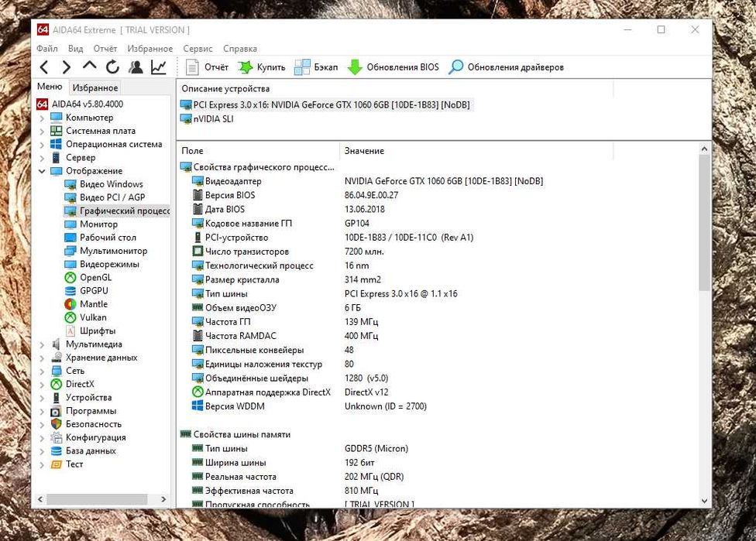
Task: Switch to the Меню tab
Action: [50, 87]
